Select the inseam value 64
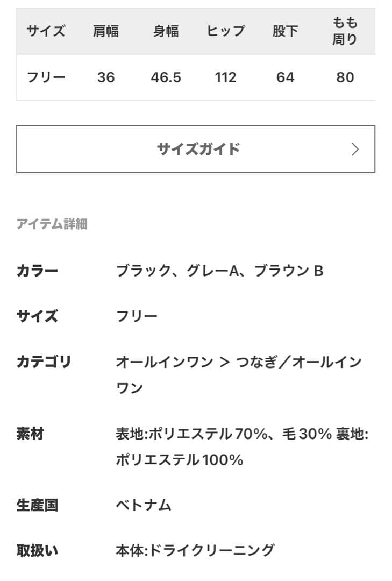392x581 pixels. [286, 77]
